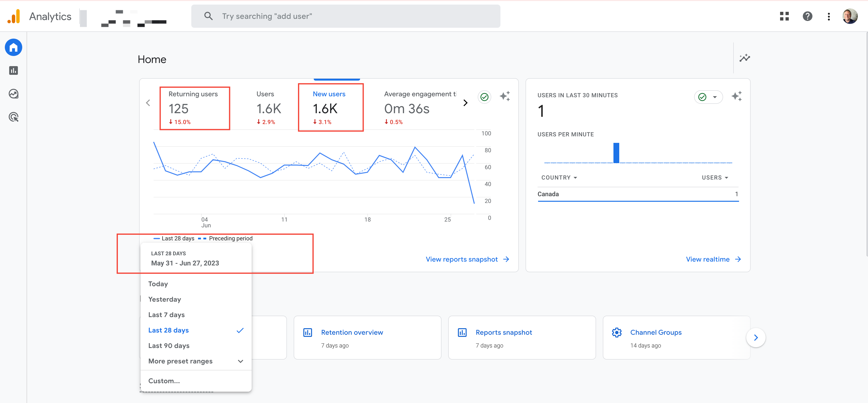The image size is (868, 403).
Task: Click the search magnifier icon
Action: pyautogui.click(x=208, y=16)
